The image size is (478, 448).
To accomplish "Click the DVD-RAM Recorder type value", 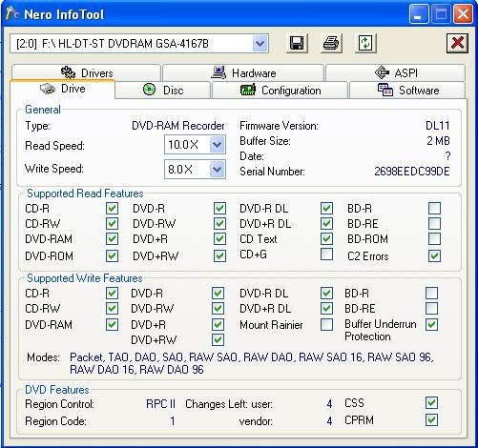I will (x=178, y=126).
